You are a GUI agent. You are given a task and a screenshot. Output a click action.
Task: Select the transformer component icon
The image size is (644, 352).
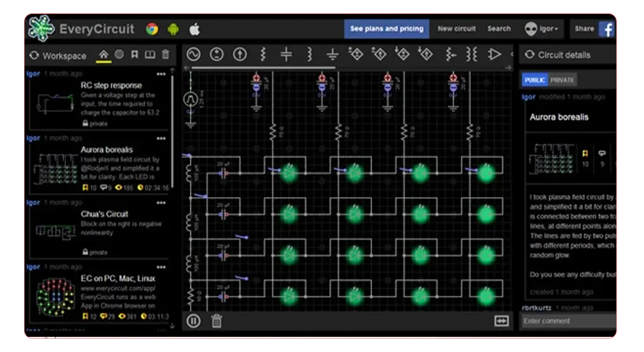472,54
